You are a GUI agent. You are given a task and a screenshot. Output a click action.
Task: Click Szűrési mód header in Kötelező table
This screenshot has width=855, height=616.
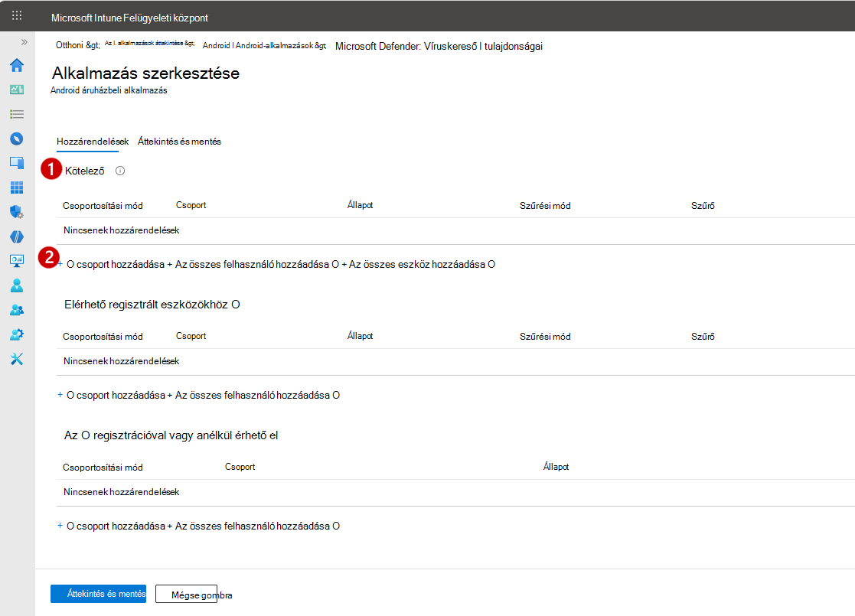click(545, 206)
